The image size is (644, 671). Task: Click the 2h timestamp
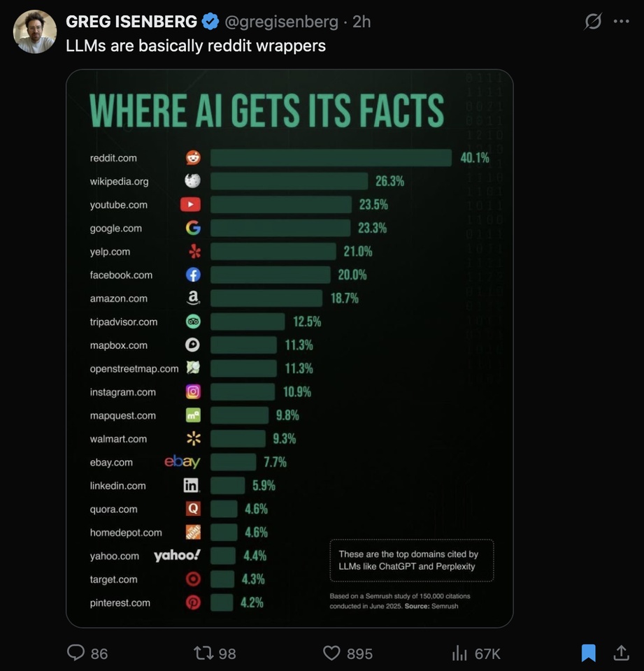pos(362,22)
